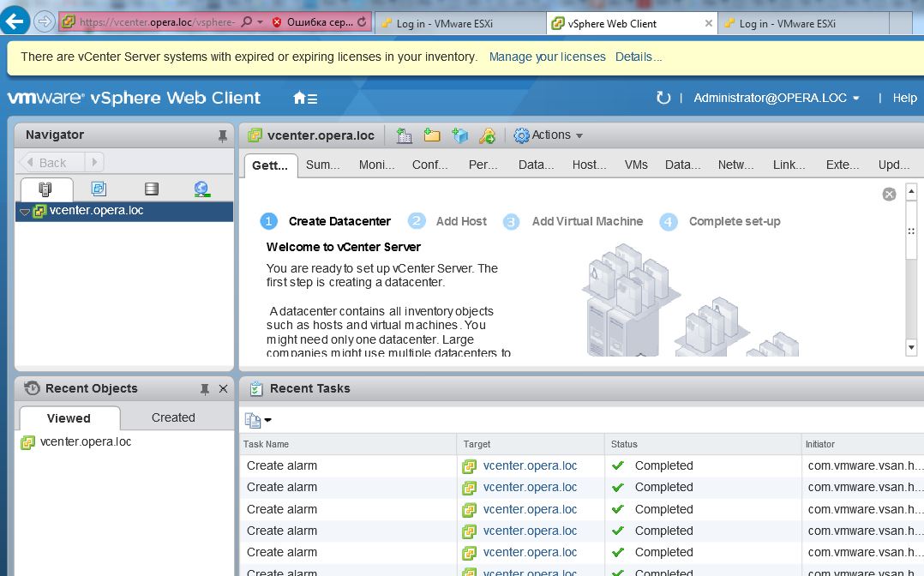Click the Getting Started scrollbar up arrow

pyautogui.click(x=912, y=192)
